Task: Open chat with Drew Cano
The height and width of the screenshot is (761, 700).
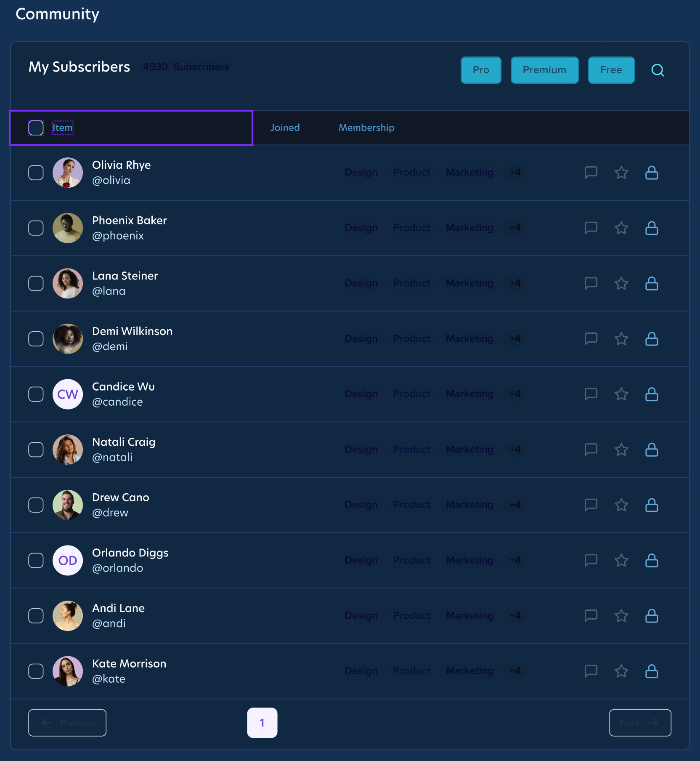Action: 591,505
